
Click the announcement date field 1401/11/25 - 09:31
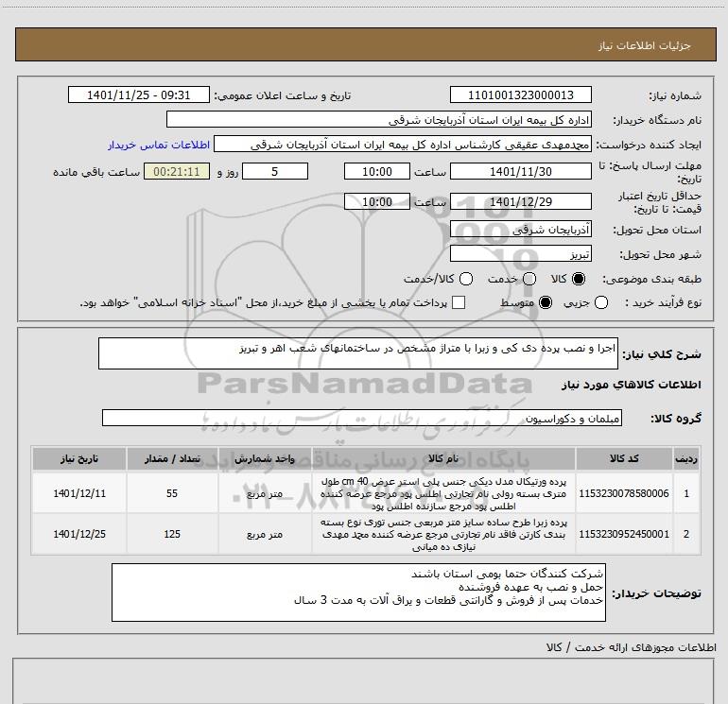click(139, 95)
